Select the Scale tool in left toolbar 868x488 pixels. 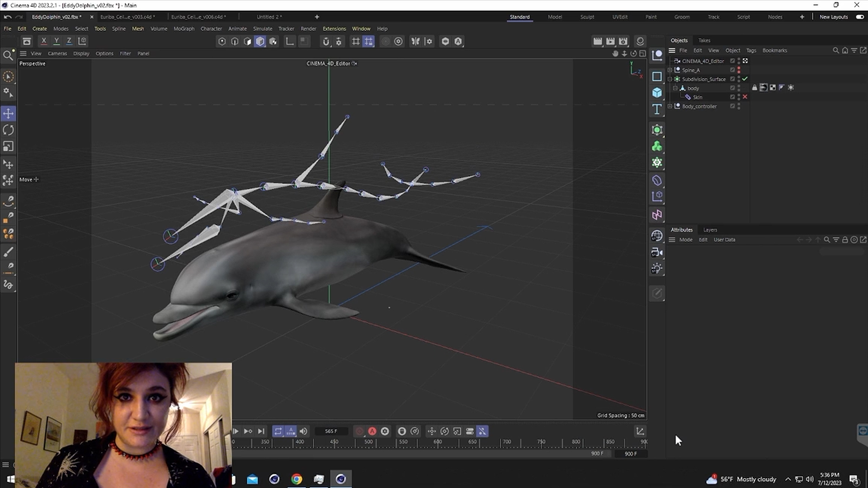click(x=8, y=146)
